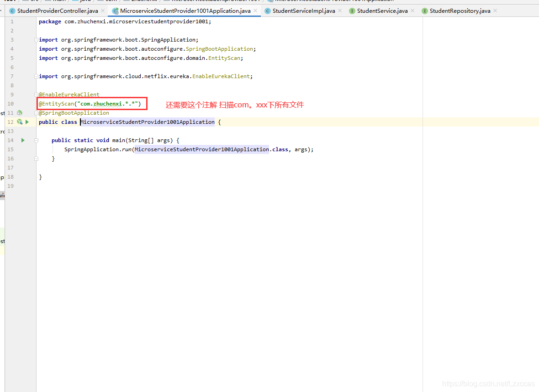Click the @EnableEurekaClient annotation

coord(69,95)
